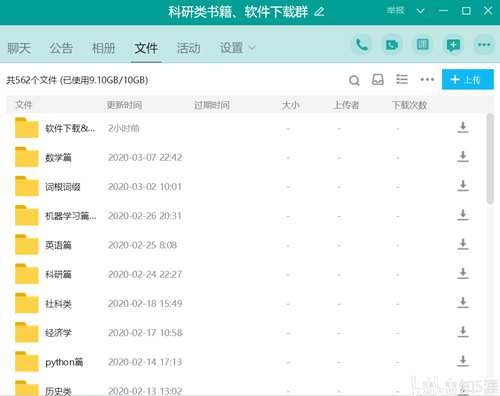This screenshot has height=396, width=500.
Task: Switch to the 聊天 tab
Action: pyautogui.click(x=19, y=48)
